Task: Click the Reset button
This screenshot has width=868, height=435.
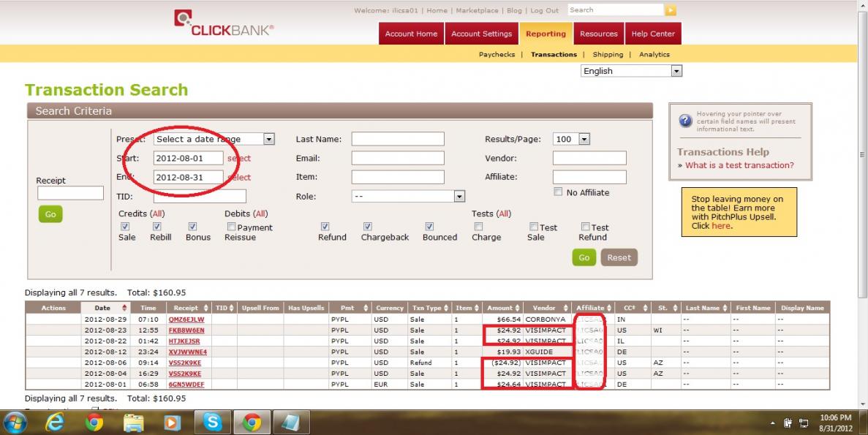Action: pos(619,257)
